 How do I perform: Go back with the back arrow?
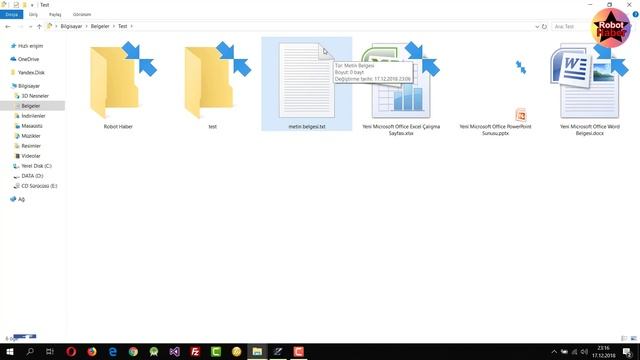[x=8, y=27]
